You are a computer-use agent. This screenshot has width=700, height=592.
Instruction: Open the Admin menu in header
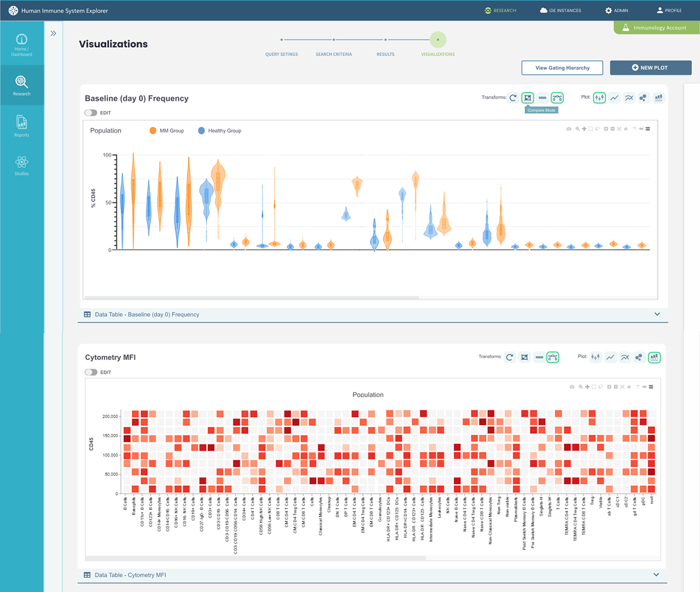pyautogui.click(x=617, y=10)
